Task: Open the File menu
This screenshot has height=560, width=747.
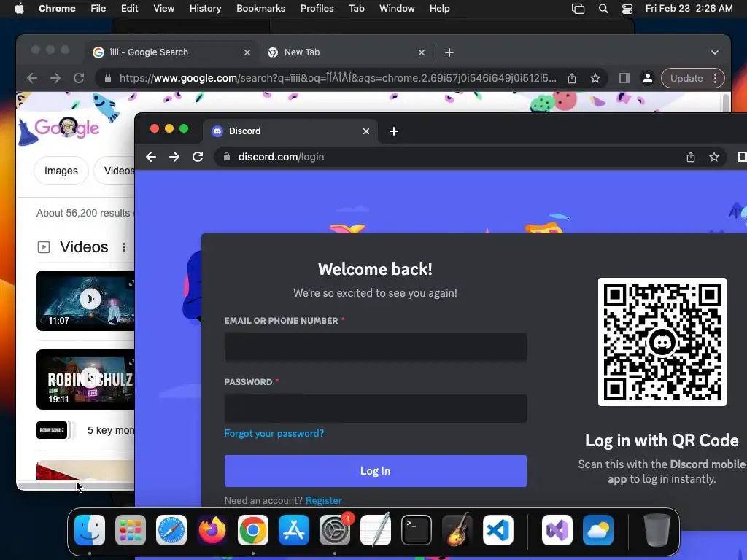Action: (98, 9)
